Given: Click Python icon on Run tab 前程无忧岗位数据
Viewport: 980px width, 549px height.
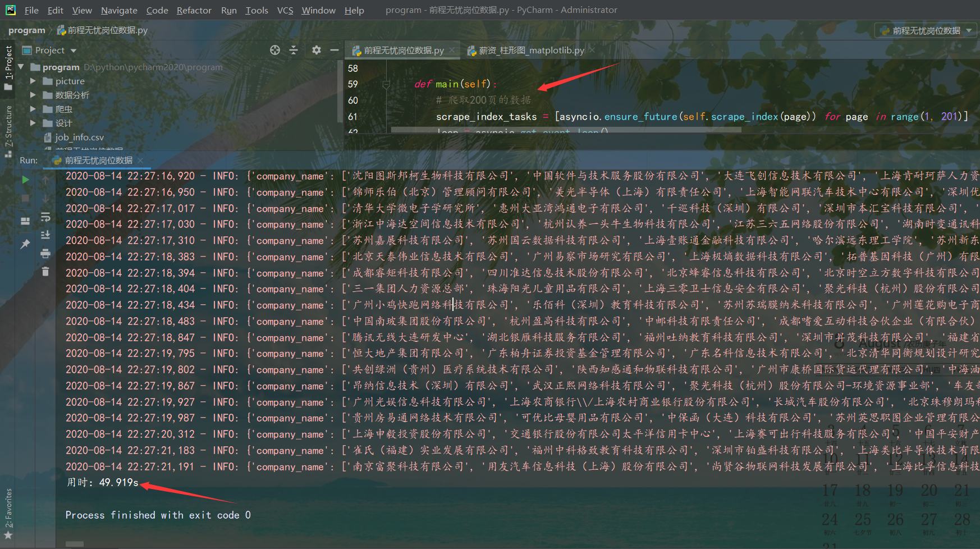Looking at the screenshot, I should [57, 161].
